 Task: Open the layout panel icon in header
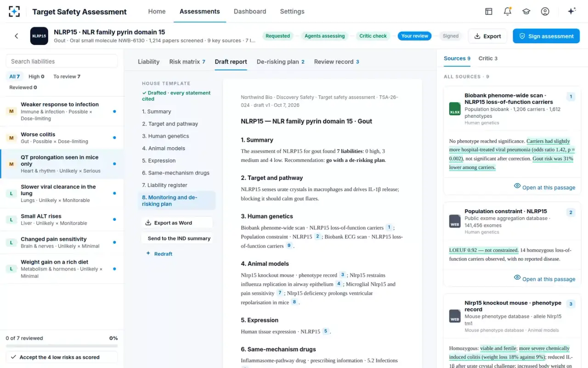(x=489, y=11)
